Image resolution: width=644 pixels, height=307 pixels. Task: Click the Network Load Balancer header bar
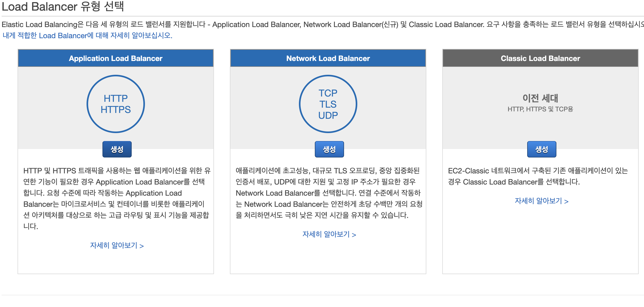pos(328,58)
